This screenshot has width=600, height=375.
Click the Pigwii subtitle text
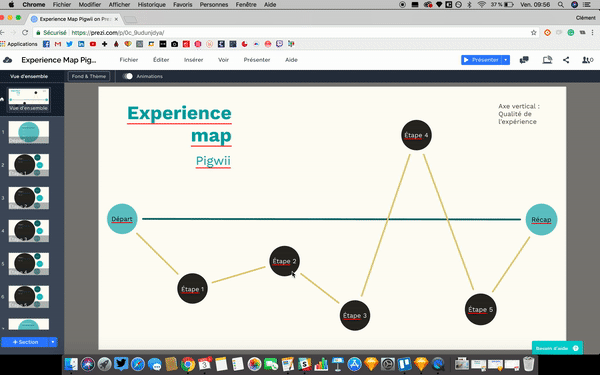pos(213,161)
